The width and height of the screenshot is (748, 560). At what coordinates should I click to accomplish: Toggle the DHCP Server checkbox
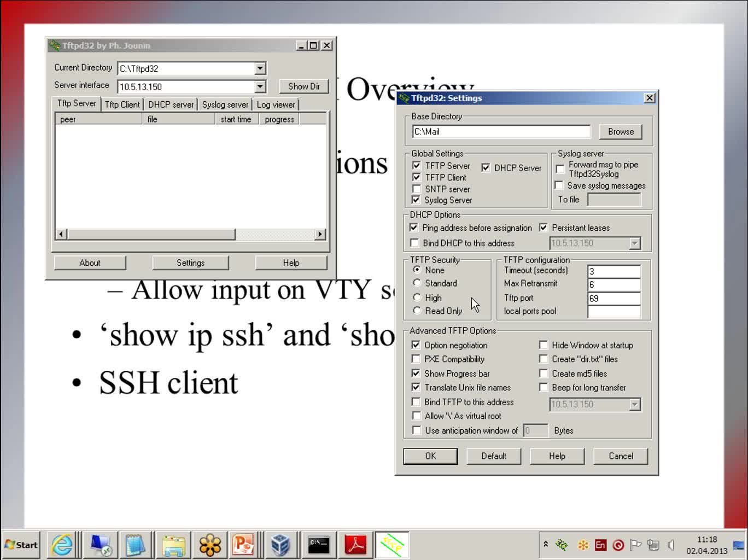pos(486,168)
